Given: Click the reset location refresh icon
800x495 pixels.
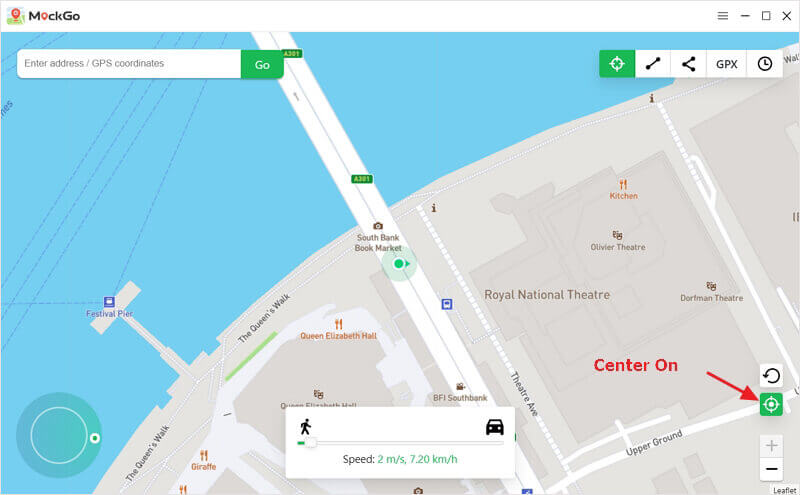Looking at the screenshot, I should point(771,376).
